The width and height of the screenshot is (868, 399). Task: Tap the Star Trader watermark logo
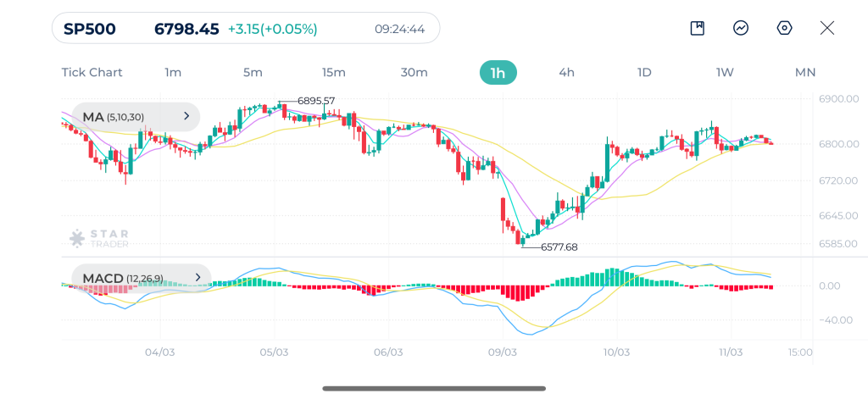click(89, 238)
